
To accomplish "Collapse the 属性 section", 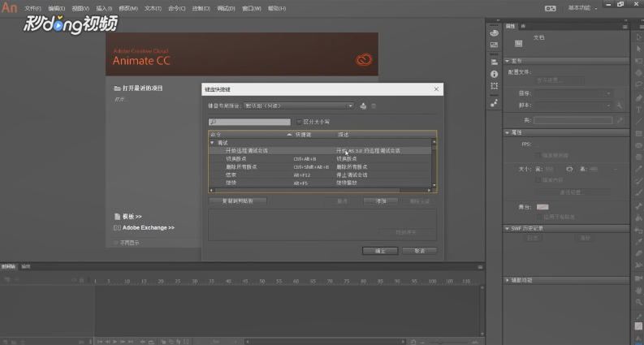I will tap(508, 132).
